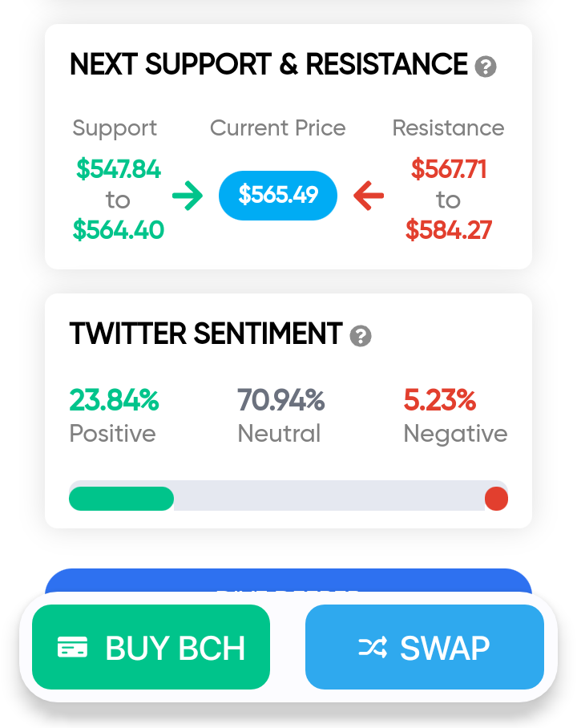
Task: Click the red negative sentiment dot
Action: click(x=496, y=499)
